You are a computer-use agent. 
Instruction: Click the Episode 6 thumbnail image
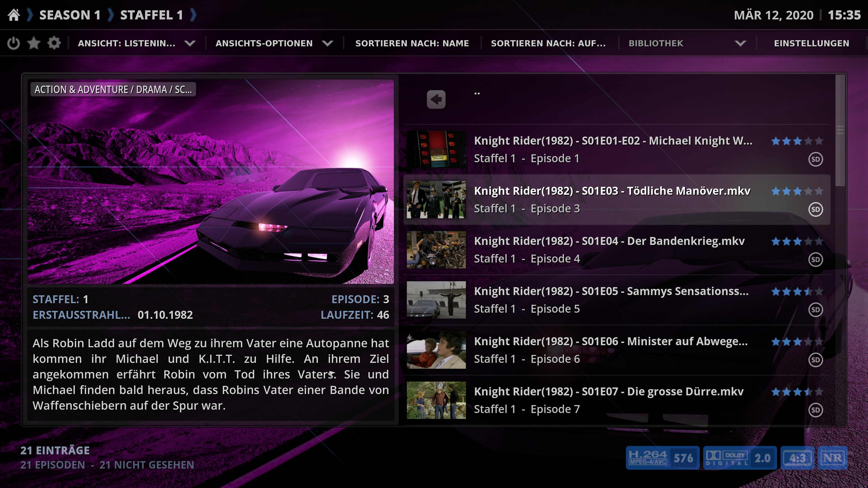click(436, 350)
